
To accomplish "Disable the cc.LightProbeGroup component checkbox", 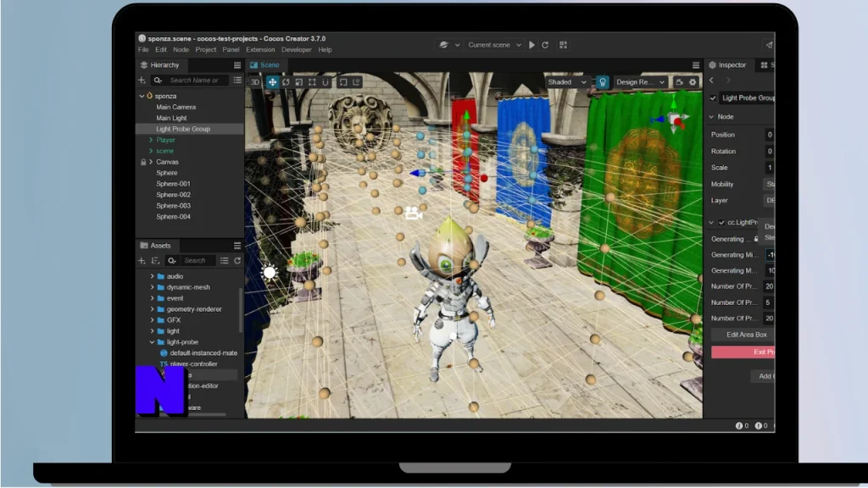I will coord(721,223).
